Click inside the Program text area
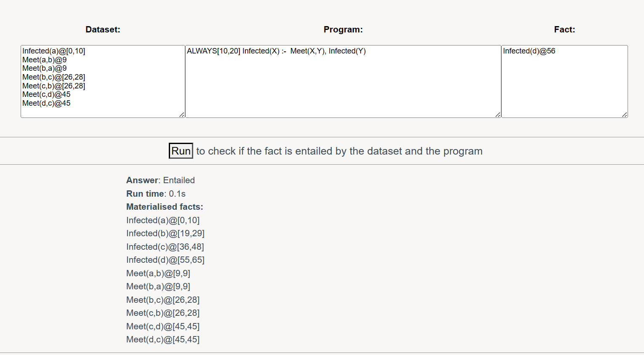This screenshot has width=644, height=355. coord(343,81)
